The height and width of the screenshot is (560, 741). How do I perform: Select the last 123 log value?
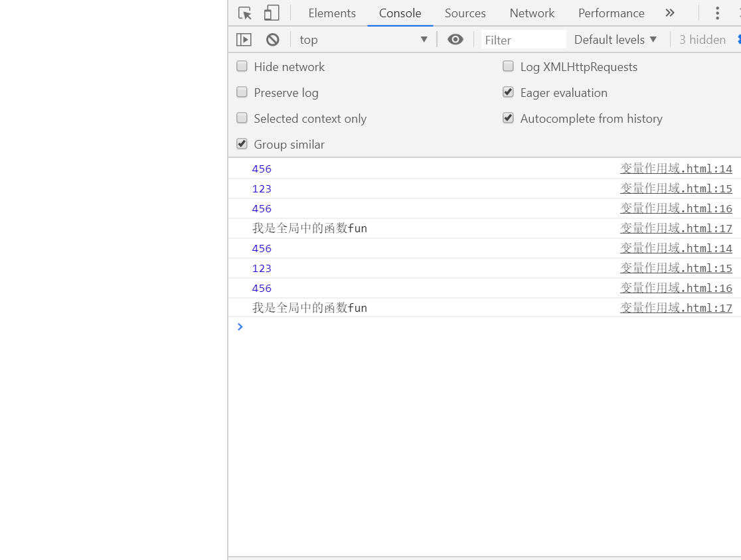pos(262,268)
